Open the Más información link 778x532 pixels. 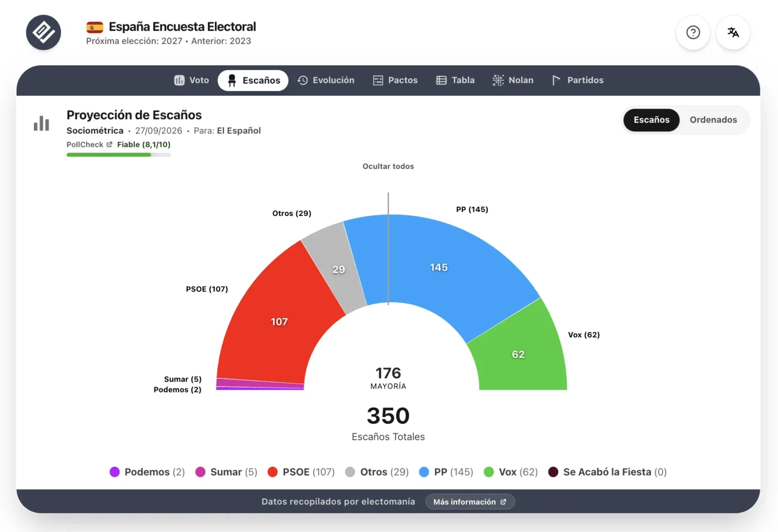click(470, 502)
